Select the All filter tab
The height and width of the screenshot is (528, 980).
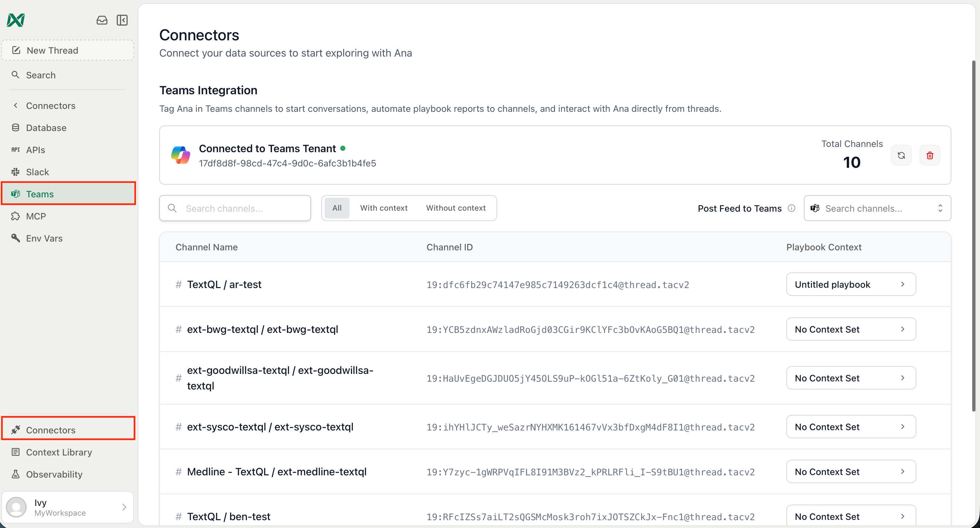click(x=337, y=208)
